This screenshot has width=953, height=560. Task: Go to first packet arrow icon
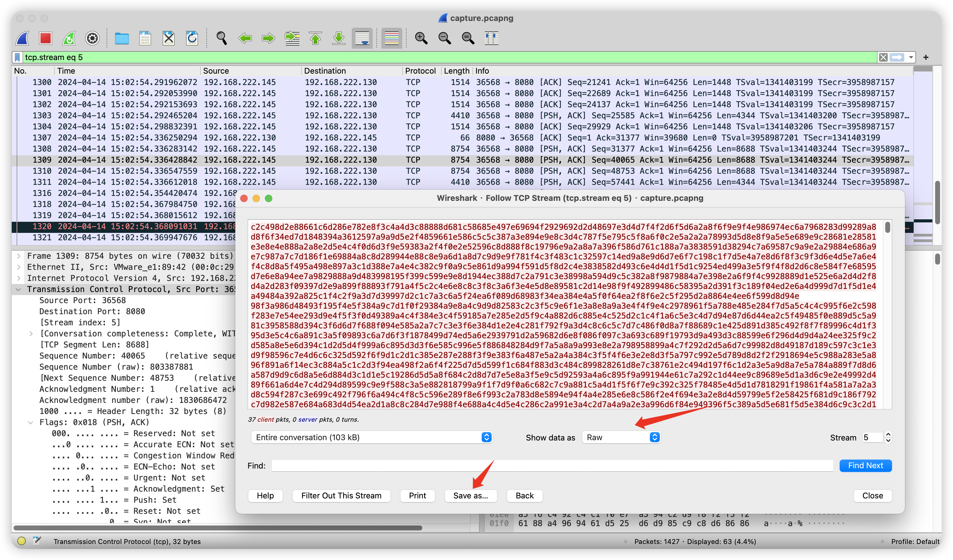point(315,38)
